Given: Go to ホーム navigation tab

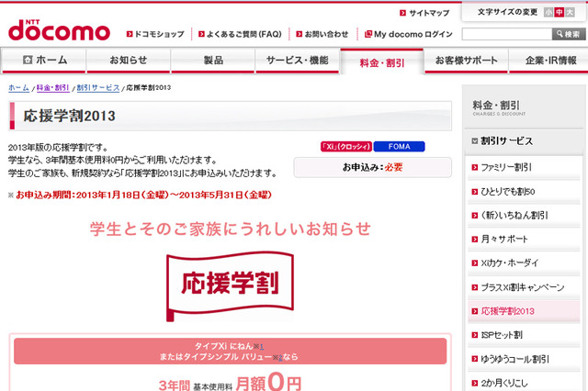Looking at the screenshot, I should tap(44, 60).
